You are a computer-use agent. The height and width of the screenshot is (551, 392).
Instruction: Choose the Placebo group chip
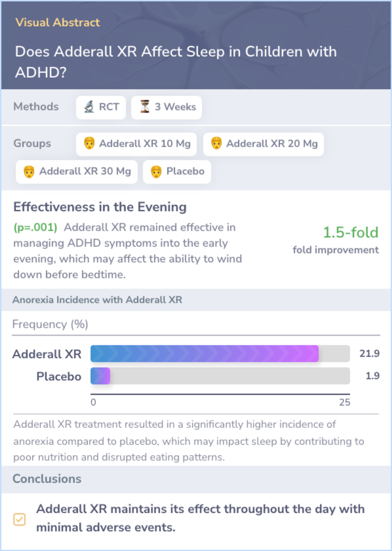(x=177, y=172)
